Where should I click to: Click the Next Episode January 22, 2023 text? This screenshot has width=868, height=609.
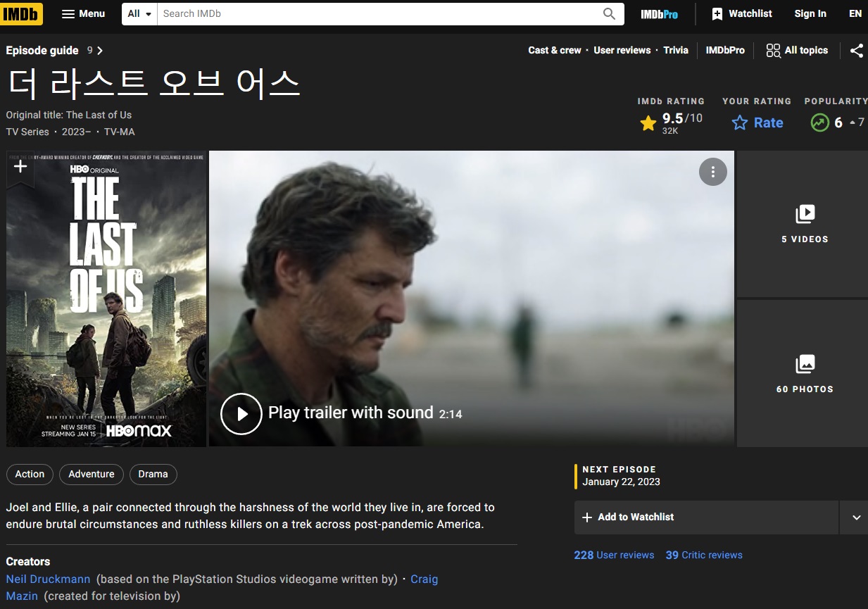[x=621, y=475]
